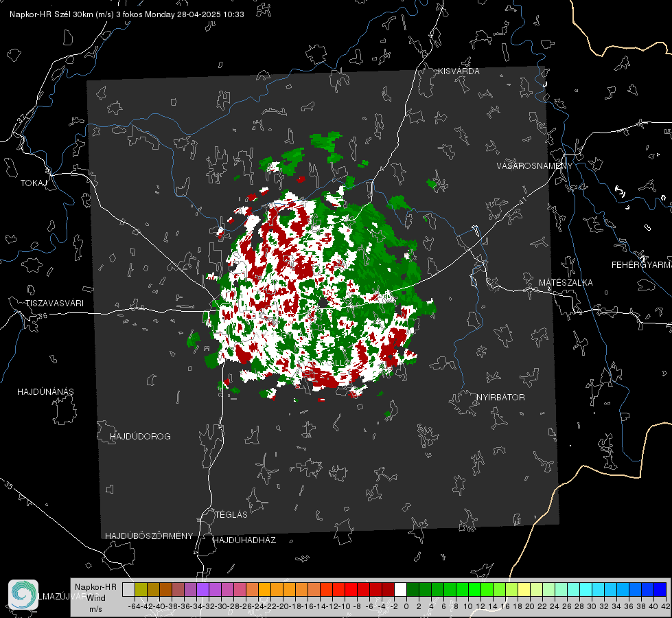The image size is (672, 618).
Task: Click the HAJDÚHADHÁZ town name
Action: tap(244, 540)
